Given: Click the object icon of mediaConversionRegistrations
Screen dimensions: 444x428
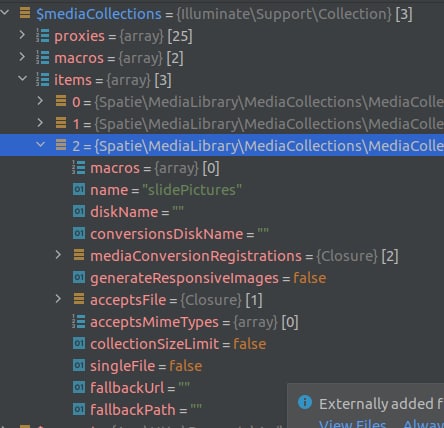Looking at the screenshot, I should [79, 255].
